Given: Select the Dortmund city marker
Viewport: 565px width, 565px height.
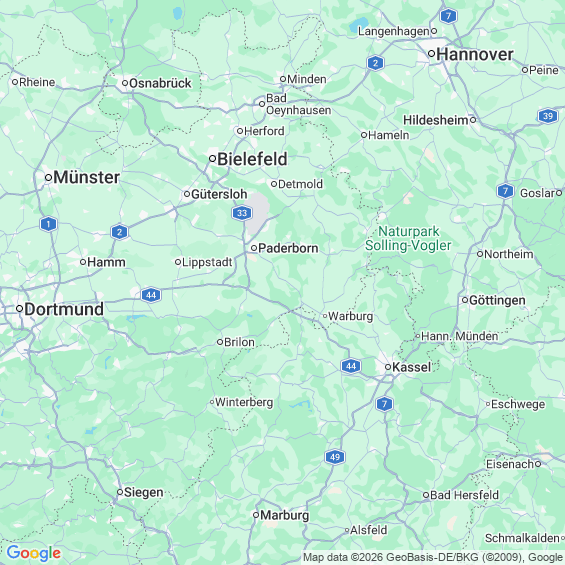Looking at the screenshot, I should (19, 309).
